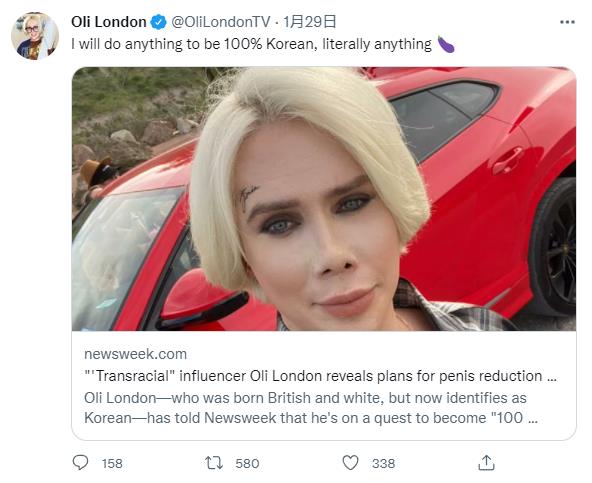
Task: Click the eggplant emoji in tweet
Action: click(x=446, y=44)
